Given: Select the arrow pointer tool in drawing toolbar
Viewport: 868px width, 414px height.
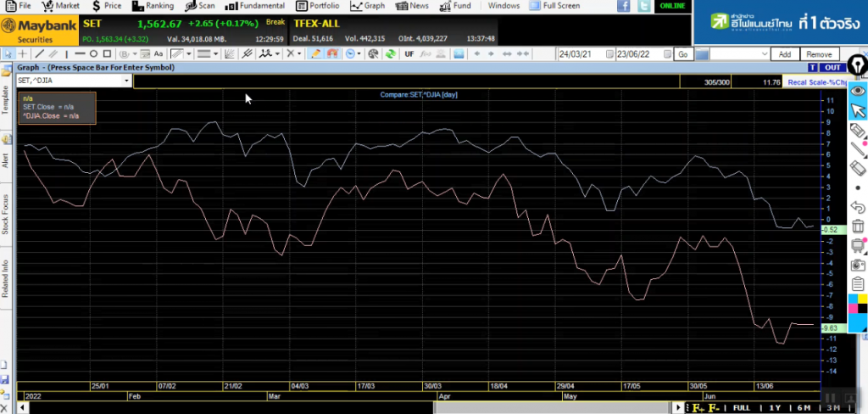Looking at the screenshot, I should click(8, 53).
